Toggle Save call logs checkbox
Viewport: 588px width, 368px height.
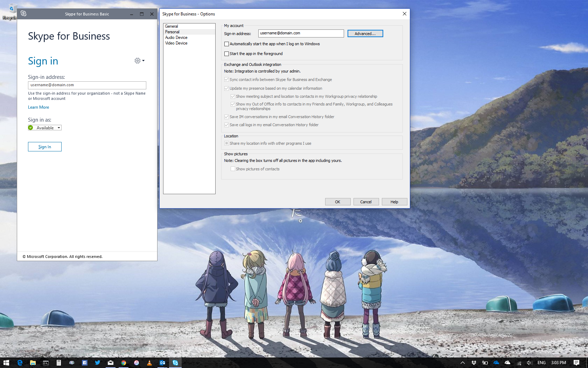click(226, 125)
